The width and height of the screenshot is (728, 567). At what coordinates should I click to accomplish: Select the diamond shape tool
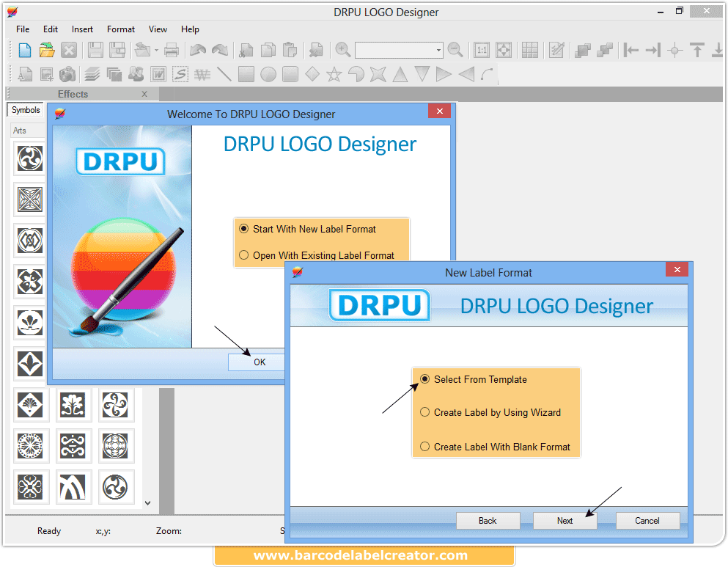click(312, 73)
